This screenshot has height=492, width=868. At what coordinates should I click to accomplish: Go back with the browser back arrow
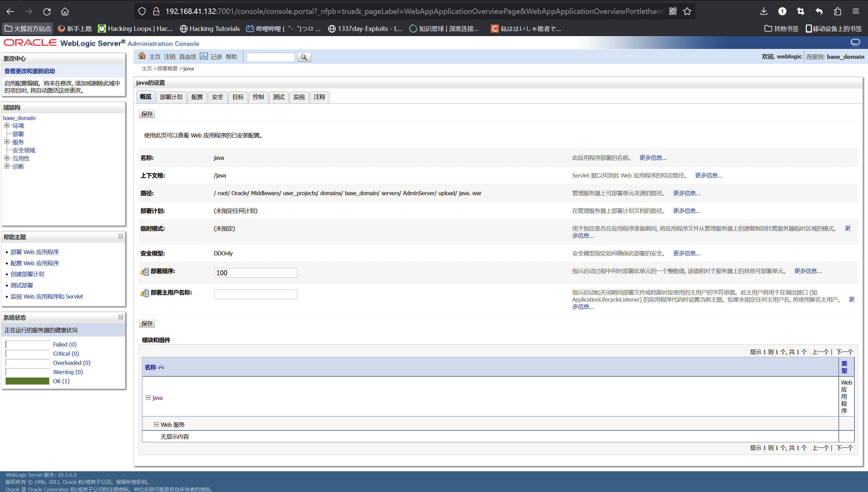pyautogui.click(x=10, y=12)
